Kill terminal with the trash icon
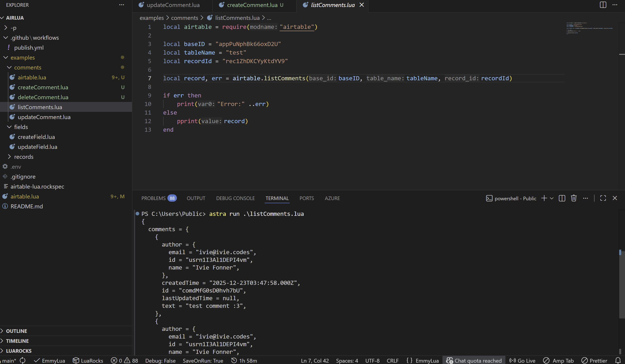The width and height of the screenshot is (625, 364). pyautogui.click(x=573, y=198)
